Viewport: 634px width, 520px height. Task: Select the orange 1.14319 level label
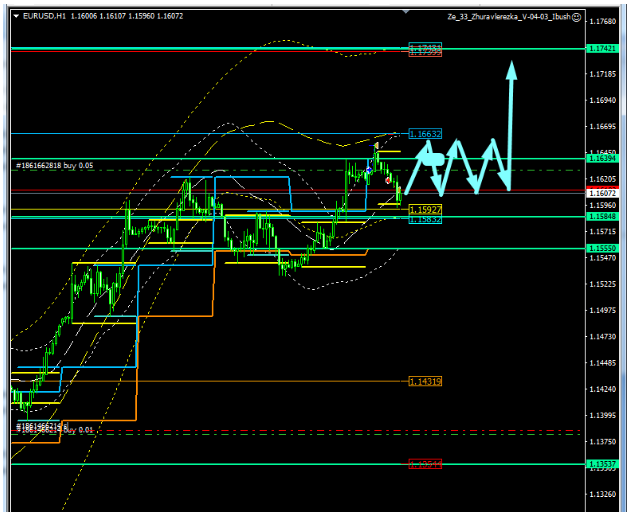425,381
